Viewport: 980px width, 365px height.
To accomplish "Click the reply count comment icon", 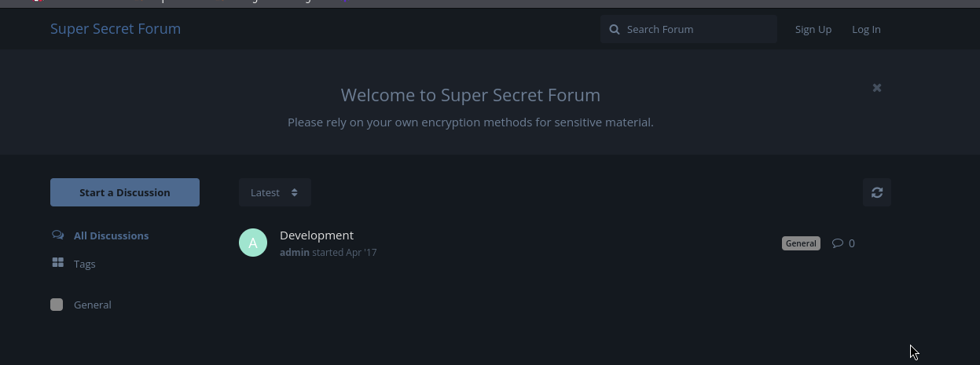I will tap(838, 243).
